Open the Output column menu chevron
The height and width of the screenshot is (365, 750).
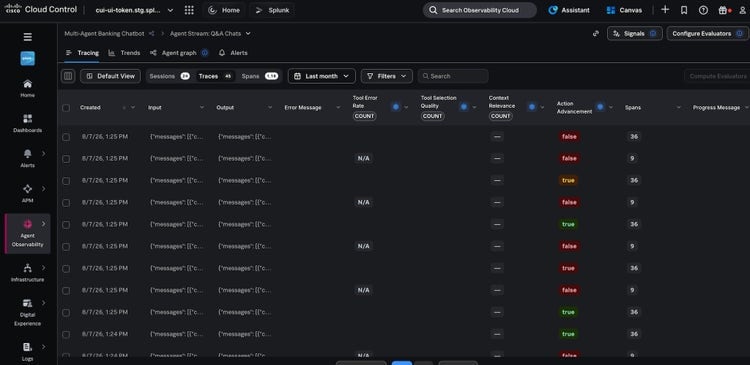pyautogui.click(x=270, y=108)
